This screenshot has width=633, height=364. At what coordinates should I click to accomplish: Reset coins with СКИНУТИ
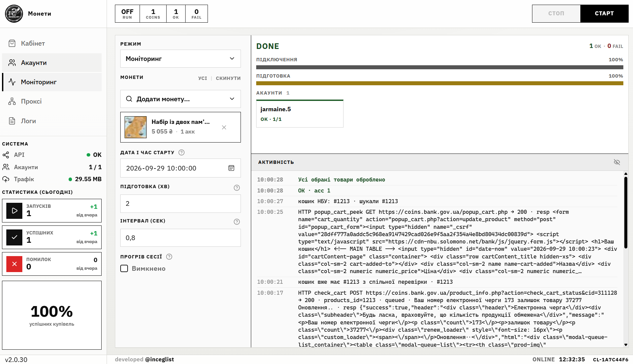228,78
